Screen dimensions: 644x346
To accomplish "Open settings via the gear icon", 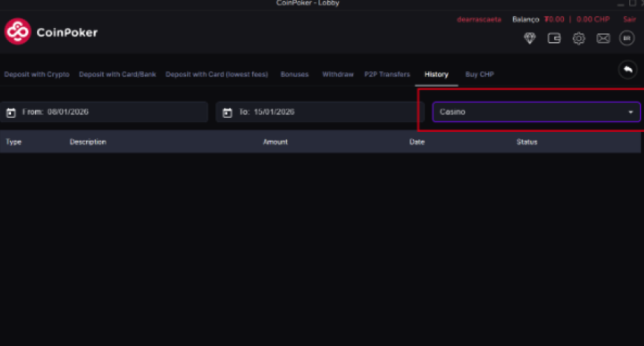I will coord(579,39).
